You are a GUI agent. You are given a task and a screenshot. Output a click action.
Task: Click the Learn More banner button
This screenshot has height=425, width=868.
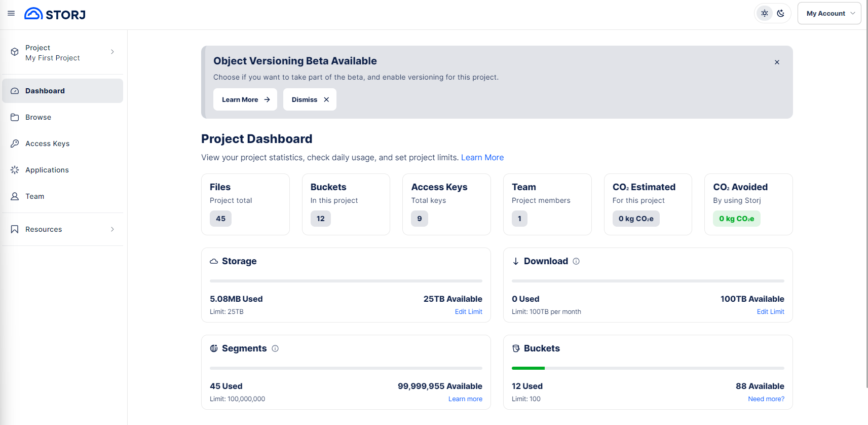245,99
